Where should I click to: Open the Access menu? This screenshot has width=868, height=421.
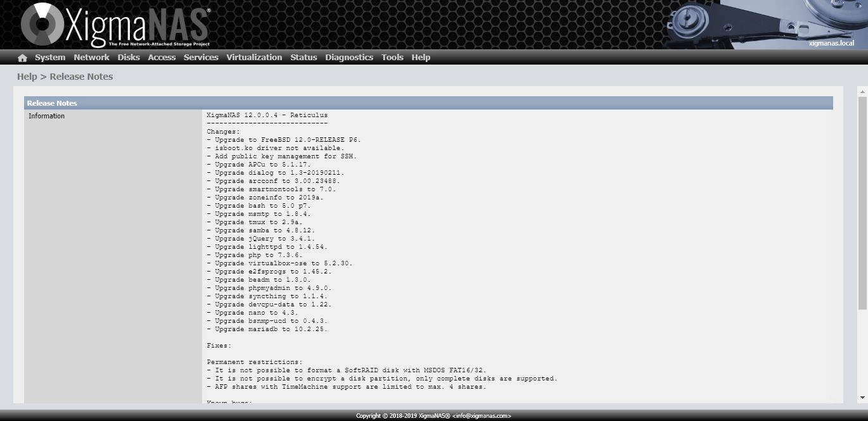click(x=162, y=58)
